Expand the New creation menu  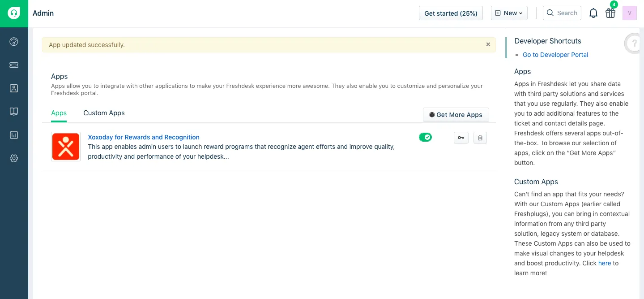tap(509, 13)
